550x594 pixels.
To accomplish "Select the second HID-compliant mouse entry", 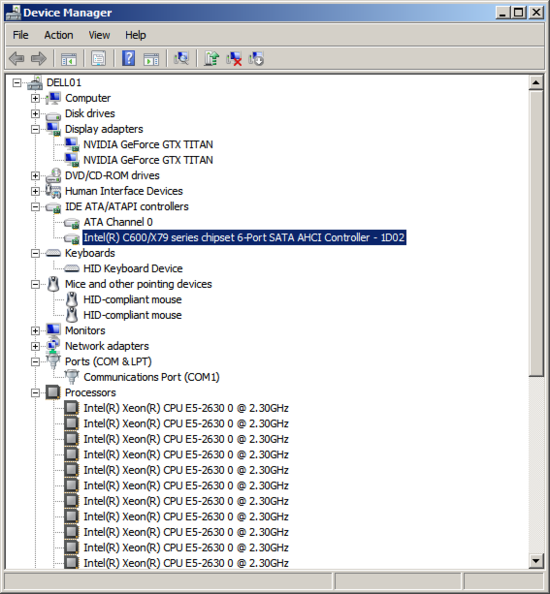I will [132, 315].
